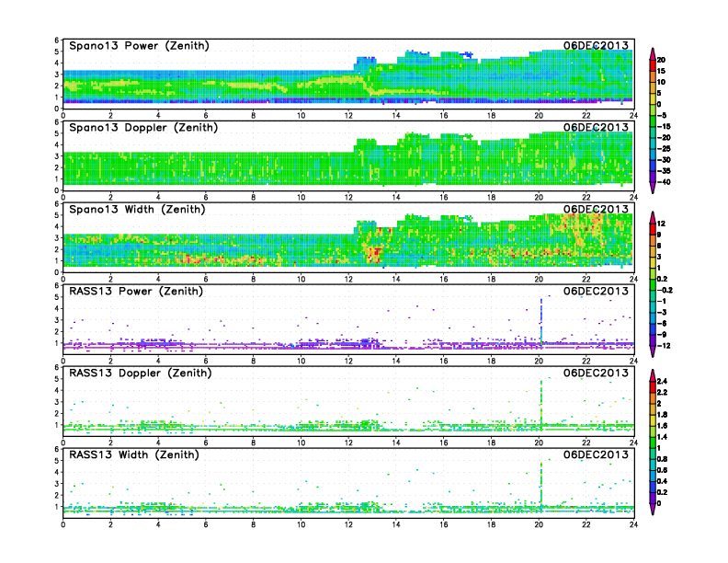
Task: Click hour 12 tick label under RASS13 Width plot
Action: tap(348, 524)
